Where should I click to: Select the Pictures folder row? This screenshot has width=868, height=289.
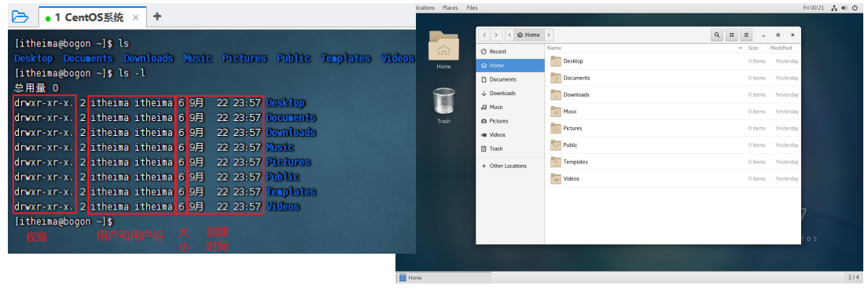[673, 128]
